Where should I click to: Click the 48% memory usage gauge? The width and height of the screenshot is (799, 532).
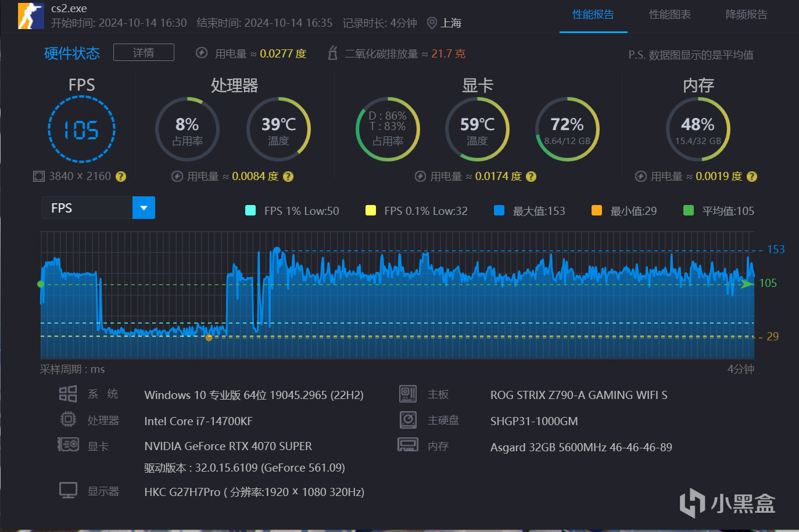point(698,129)
